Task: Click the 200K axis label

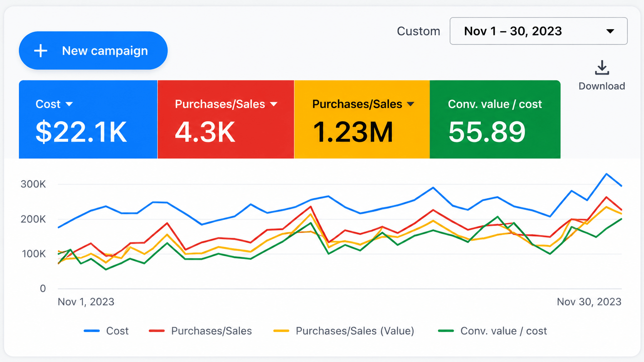Action: [33, 219]
